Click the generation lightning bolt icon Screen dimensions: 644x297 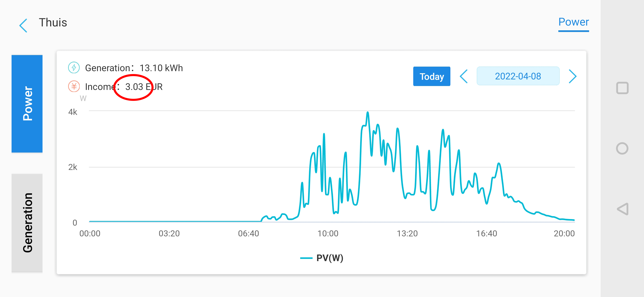[74, 67]
